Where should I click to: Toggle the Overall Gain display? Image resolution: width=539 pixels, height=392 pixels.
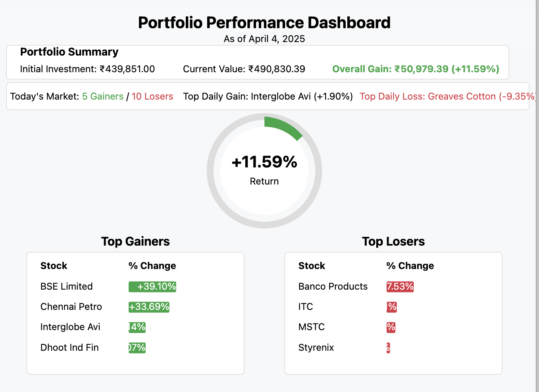tap(416, 69)
